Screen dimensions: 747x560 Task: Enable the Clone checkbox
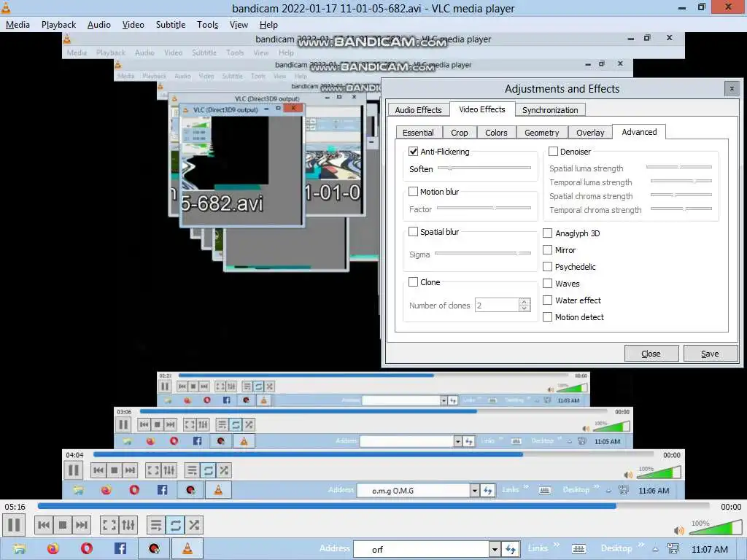[x=413, y=282]
